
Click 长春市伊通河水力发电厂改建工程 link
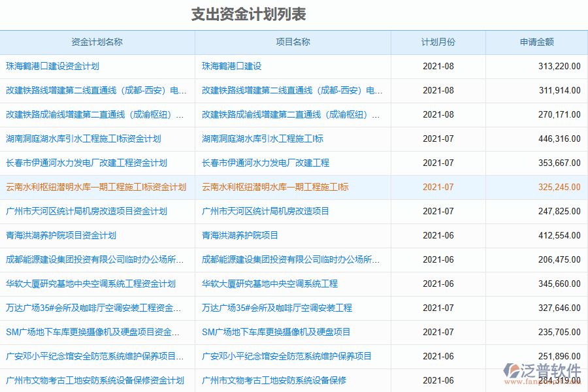pyautogui.click(x=269, y=163)
